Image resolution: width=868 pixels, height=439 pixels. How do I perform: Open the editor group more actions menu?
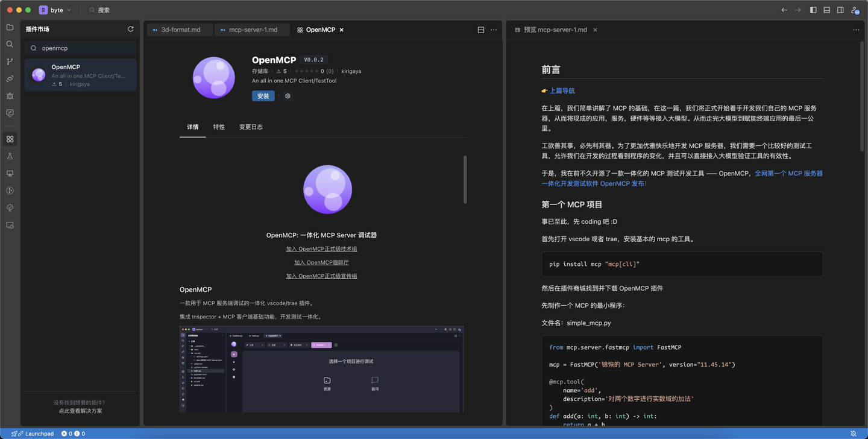pyautogui.click(x=493, y=29)
